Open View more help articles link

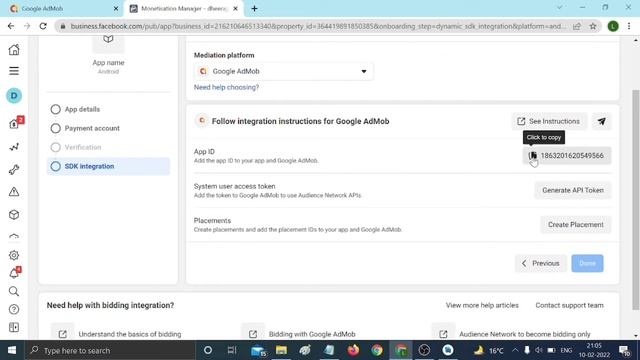pyautogui.click(x=482, y=305)
